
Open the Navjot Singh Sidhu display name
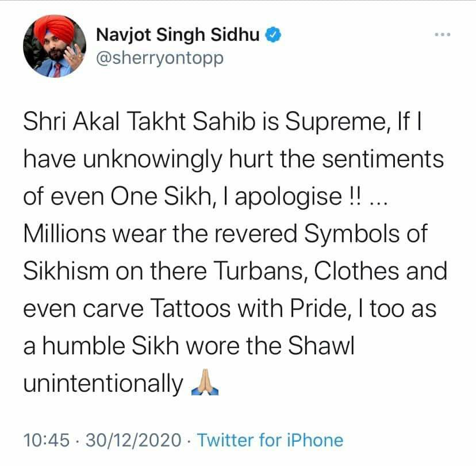(179, 36)
